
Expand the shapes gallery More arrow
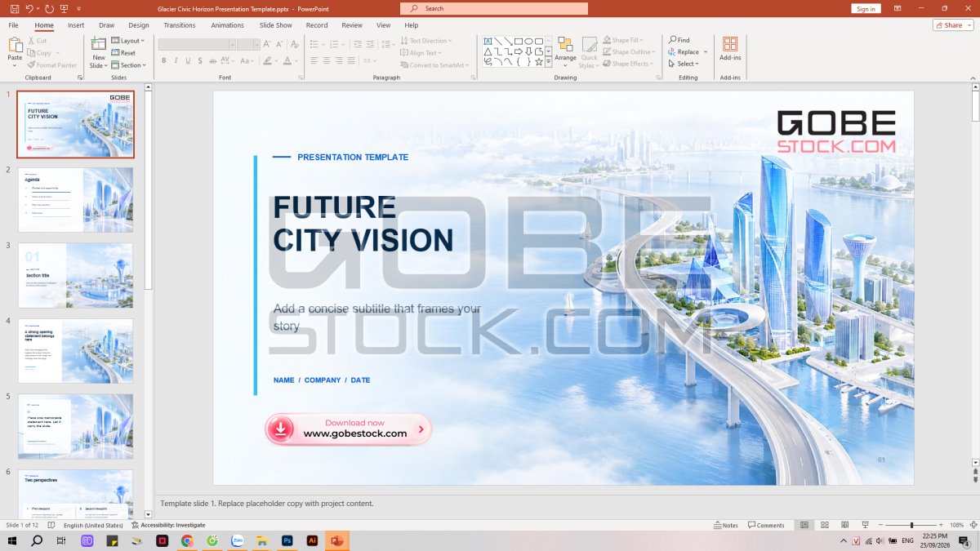point(549,62)
